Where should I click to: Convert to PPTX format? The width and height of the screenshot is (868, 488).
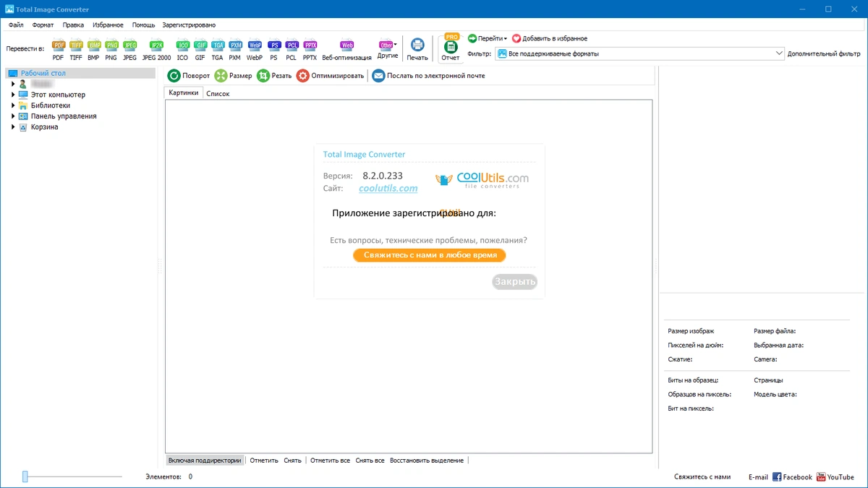(x=310, y=46)
